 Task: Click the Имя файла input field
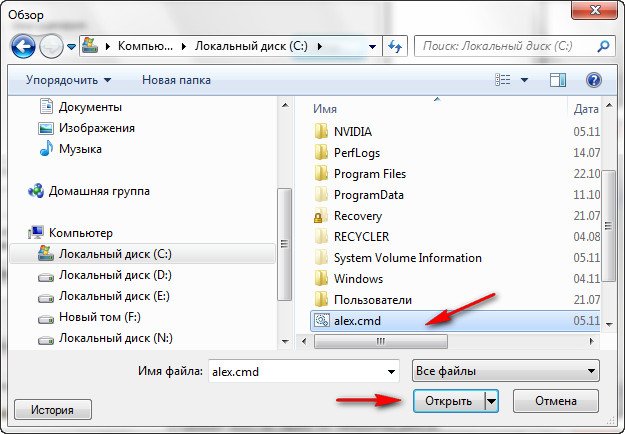coord(303,371)
